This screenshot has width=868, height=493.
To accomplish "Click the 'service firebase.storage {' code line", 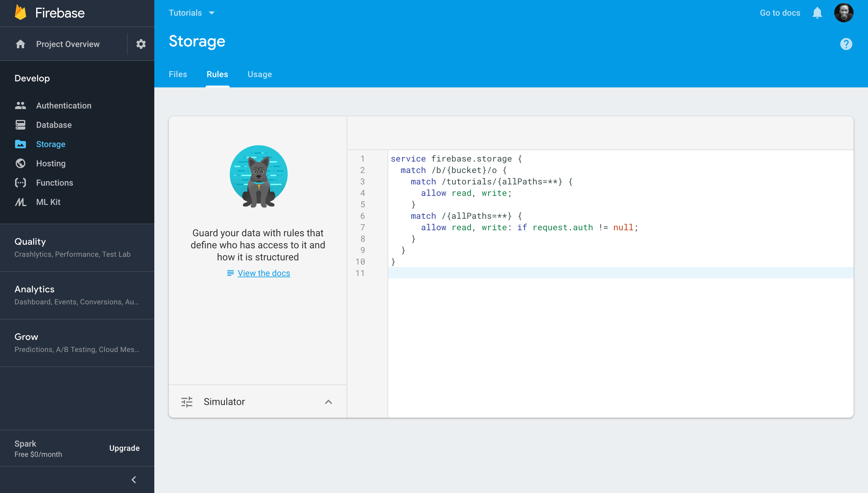I will click(456, 159).
